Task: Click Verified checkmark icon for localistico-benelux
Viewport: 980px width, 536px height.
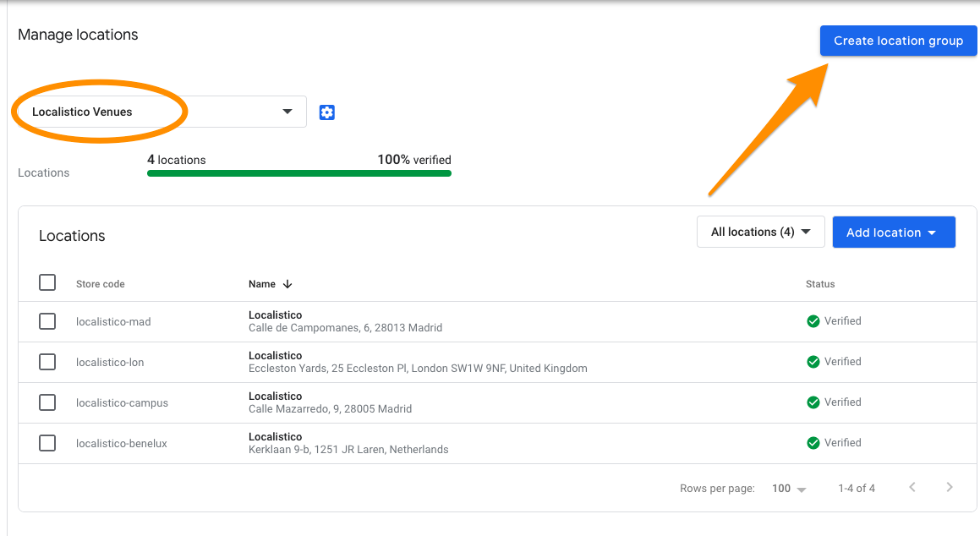Action: tap(813, 443)
